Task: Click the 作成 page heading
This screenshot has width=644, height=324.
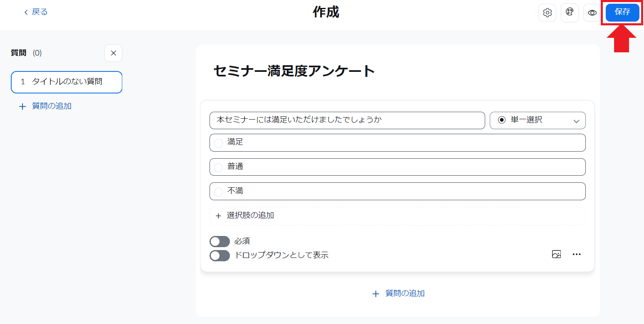Action: point(326,12)
